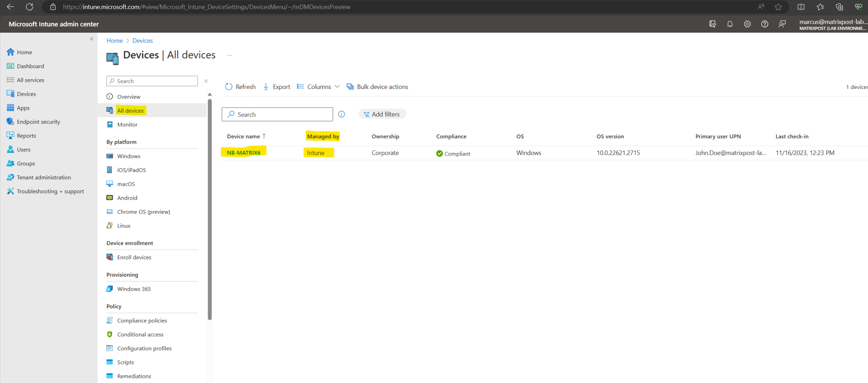This screenshot has width=868, height=383.
Task: Open the feedback icon in the top bar
Action: tap(782, 24)
